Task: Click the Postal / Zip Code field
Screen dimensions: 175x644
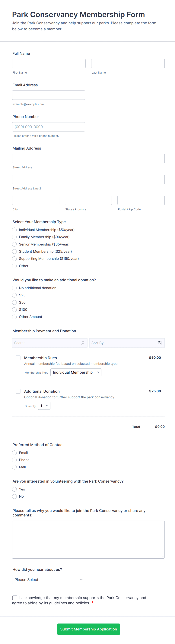Action: click(x=141, y=200)
